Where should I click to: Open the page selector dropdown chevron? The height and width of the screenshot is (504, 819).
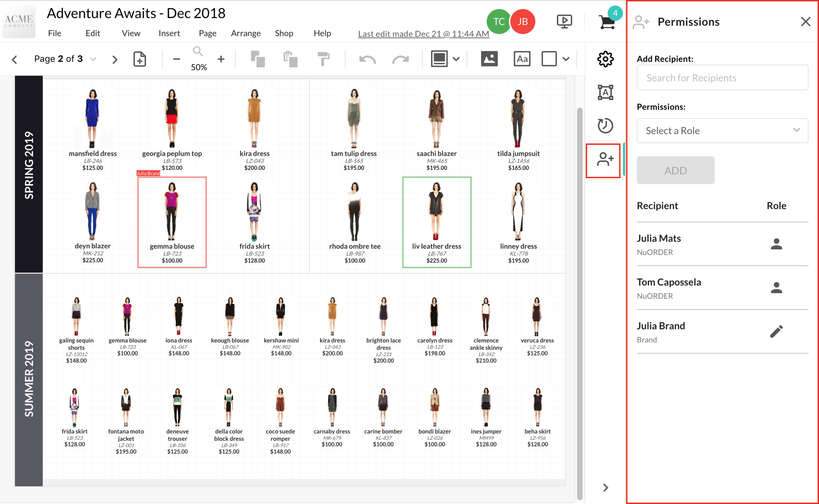point(93,59)
